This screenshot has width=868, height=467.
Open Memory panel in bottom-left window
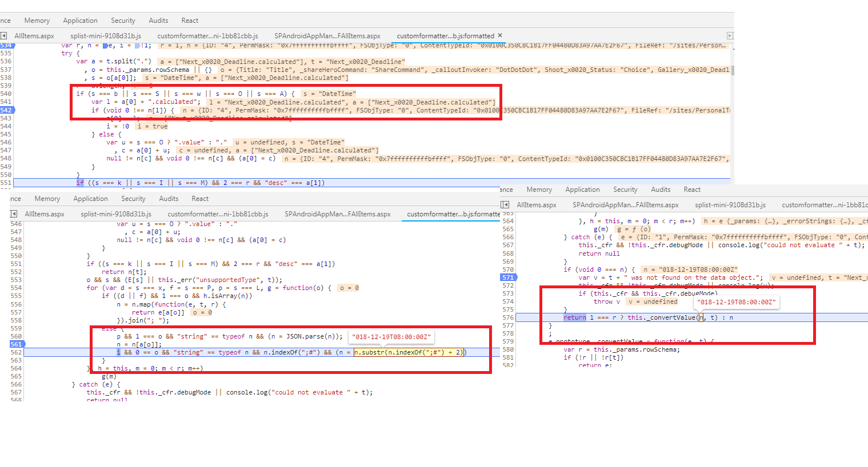coord(47,199)
